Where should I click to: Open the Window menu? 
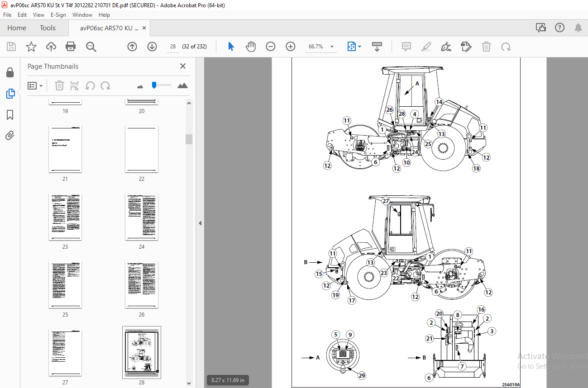point(82,14)
